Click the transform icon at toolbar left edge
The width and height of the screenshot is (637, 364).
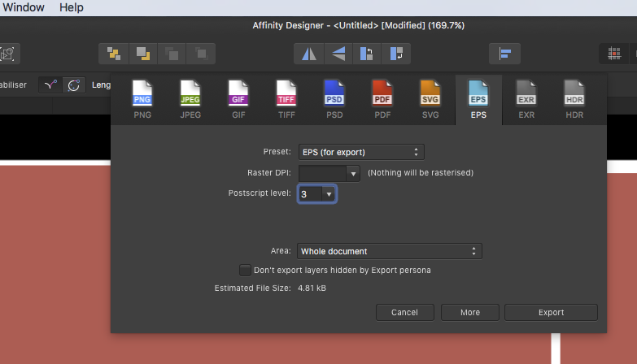point(7,54)
